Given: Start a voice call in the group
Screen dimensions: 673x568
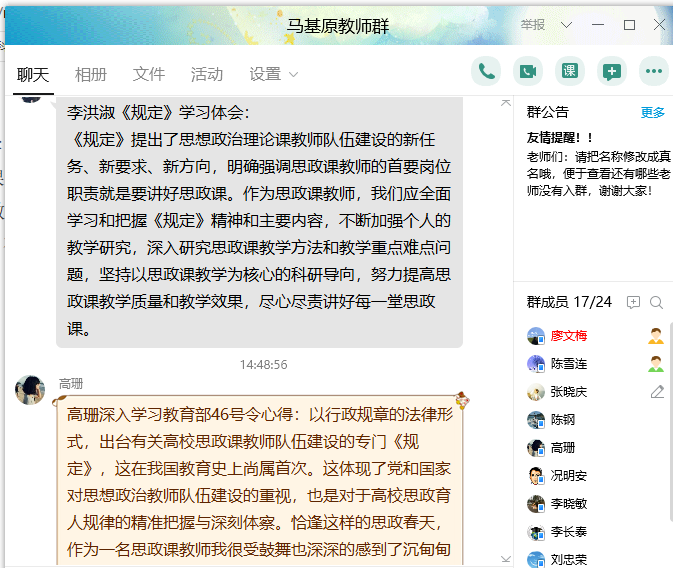Looking at the screenshot, I should click(486, 71).
